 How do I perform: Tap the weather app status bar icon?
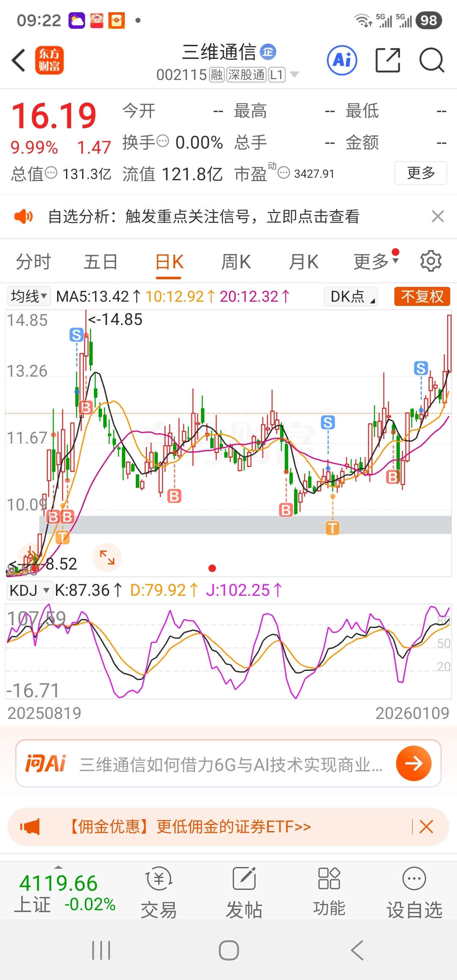[x=77, y=20]
